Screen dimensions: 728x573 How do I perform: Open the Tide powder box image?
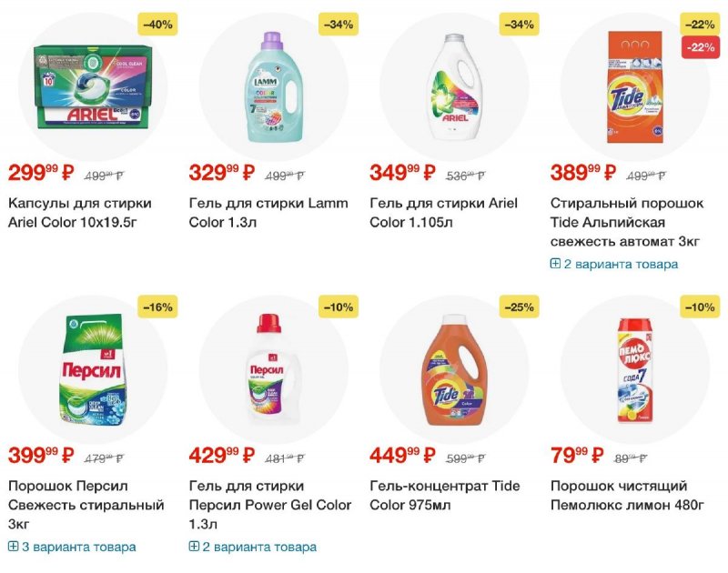click(x=635, y=86)
